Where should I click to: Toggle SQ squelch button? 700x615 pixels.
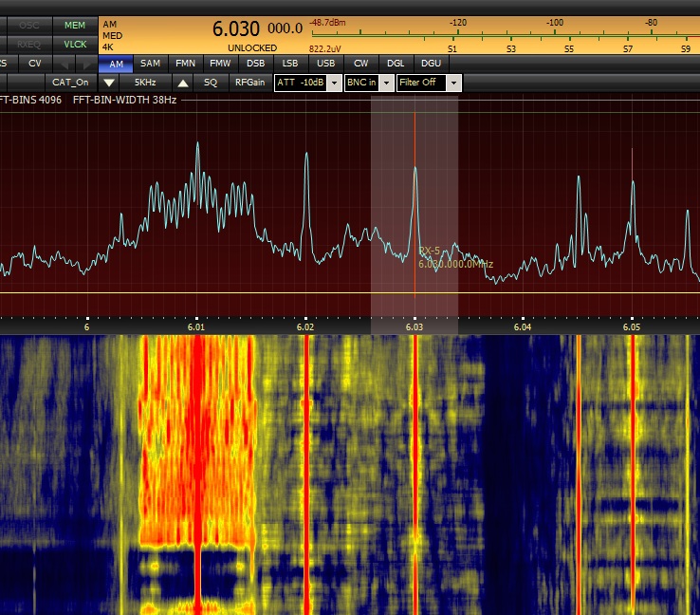(x=211, y=83)
